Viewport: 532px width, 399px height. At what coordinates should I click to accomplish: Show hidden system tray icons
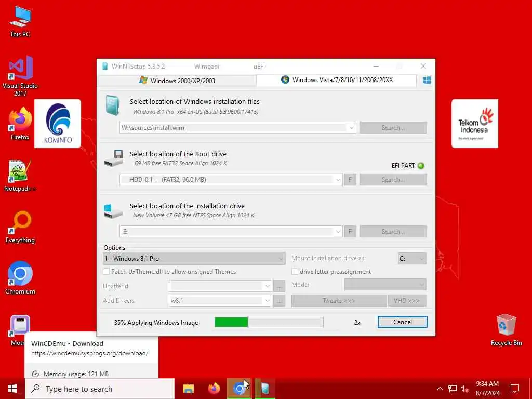click(x=440, y=389)
